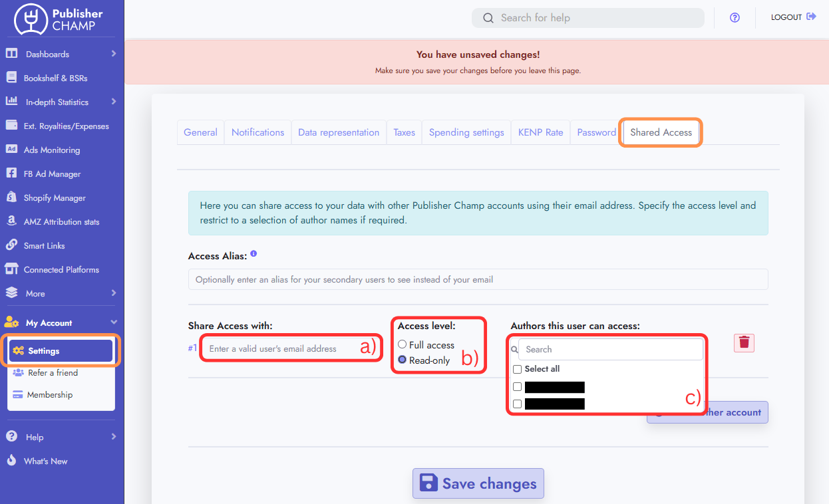Click the Access Alias input field
The height and width of the screenshot is (504, 829).
pos(478,279)
